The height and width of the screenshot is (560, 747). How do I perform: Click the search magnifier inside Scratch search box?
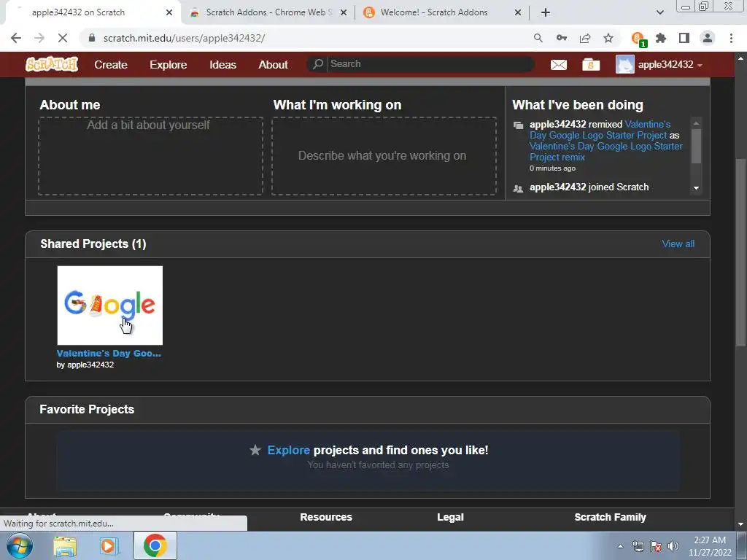(318, 64)
